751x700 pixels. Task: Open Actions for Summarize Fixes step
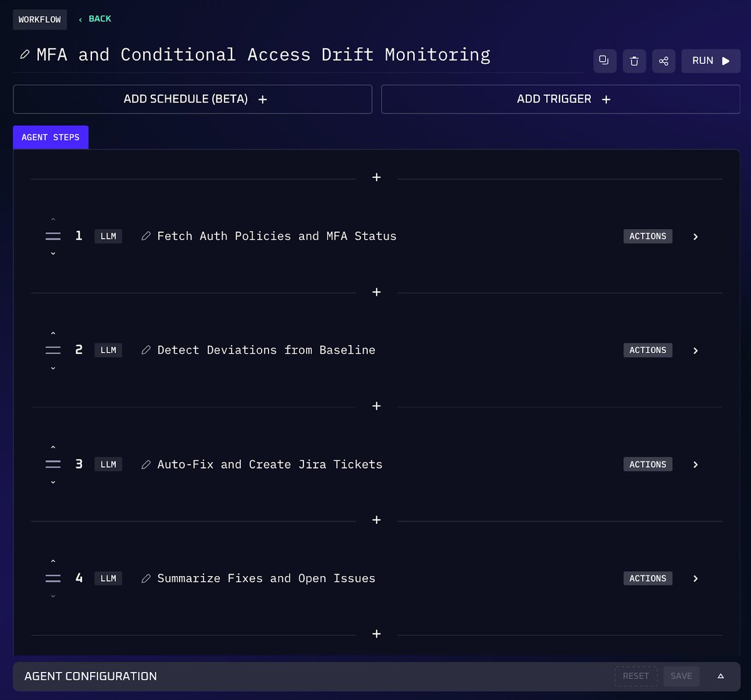tap(648, 579)
